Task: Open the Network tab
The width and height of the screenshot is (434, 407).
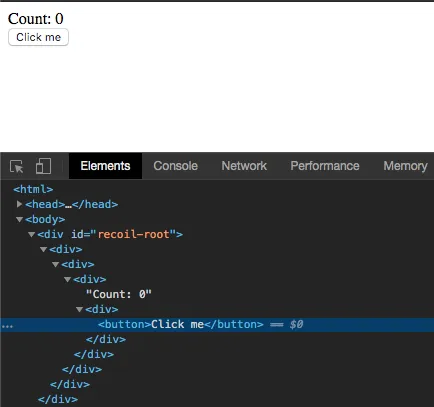Action: point(244,166)
